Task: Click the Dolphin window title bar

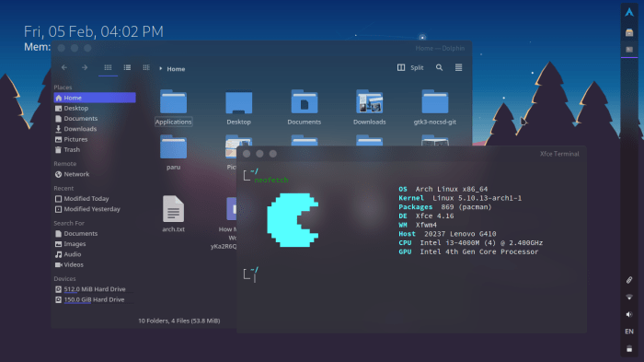Action: pyautogui.click(x=261, y=48)
